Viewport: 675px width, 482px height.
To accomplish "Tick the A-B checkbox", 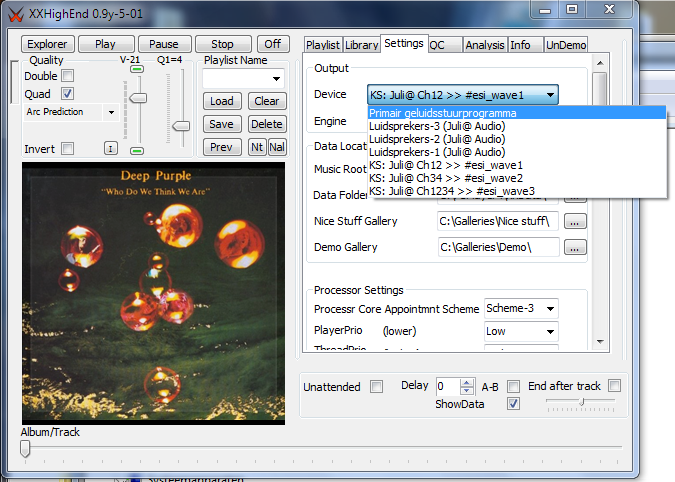I will (513, 386).
